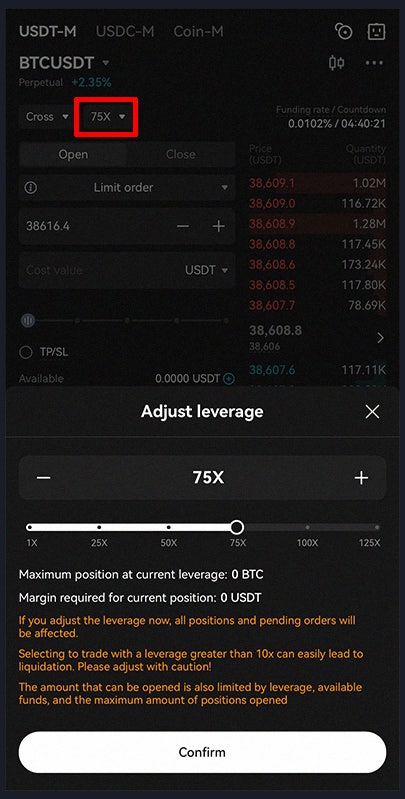Expand the 75X leverage dropdown
Viewport: 405px width, 799px height.
pyautogui.click(x=106, y=117)
